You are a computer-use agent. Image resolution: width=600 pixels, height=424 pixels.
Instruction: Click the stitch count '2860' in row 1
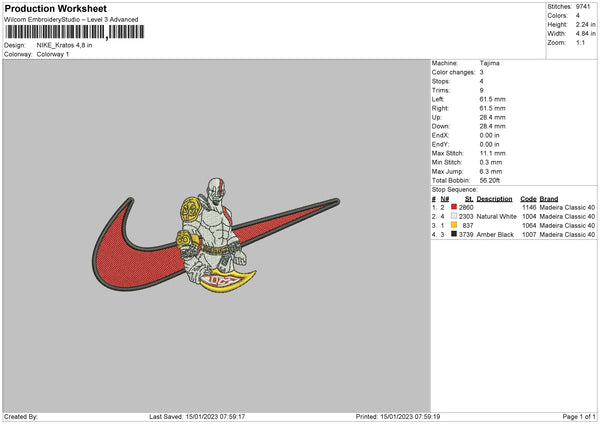(466, 207)
